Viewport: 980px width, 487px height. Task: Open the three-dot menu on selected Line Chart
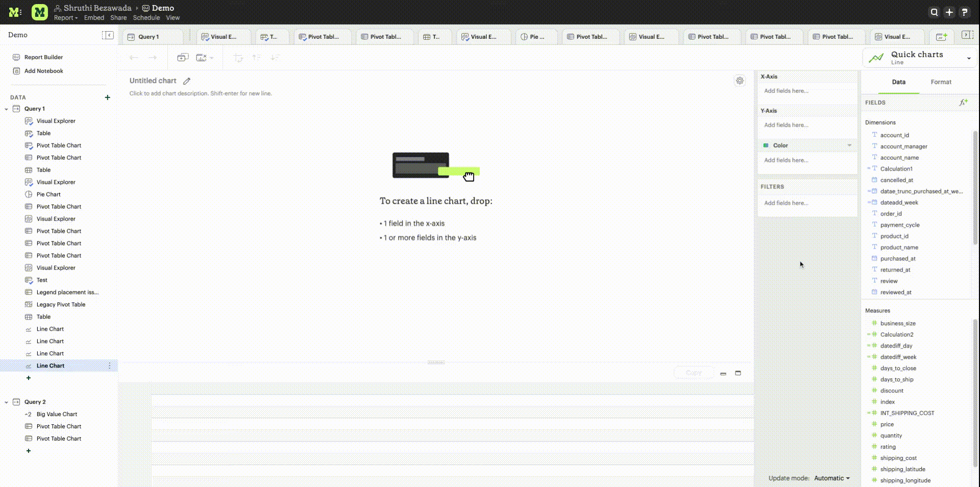(109, 366)
